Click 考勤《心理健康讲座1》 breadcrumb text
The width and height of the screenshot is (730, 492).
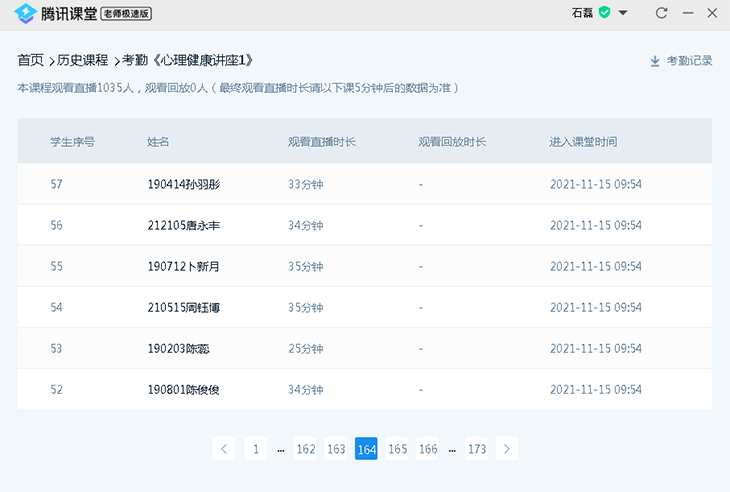[187, 60]
